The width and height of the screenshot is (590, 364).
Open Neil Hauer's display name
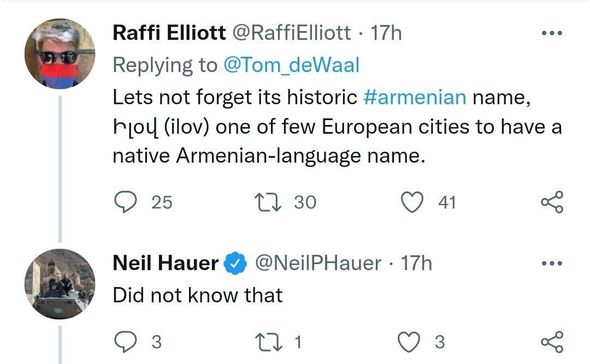pyautogui.click(x=166, y=263)
